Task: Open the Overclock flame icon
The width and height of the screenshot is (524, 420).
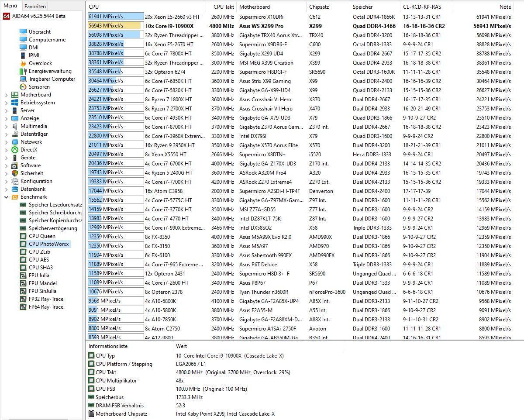Action: tap(23, 63)
